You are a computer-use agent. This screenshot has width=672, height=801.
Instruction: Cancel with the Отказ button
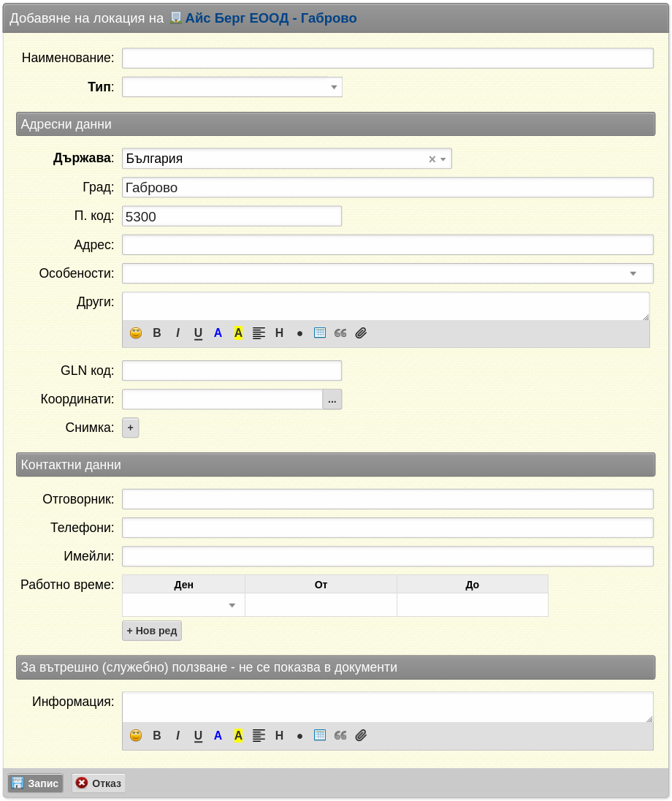tap(99, 783)
